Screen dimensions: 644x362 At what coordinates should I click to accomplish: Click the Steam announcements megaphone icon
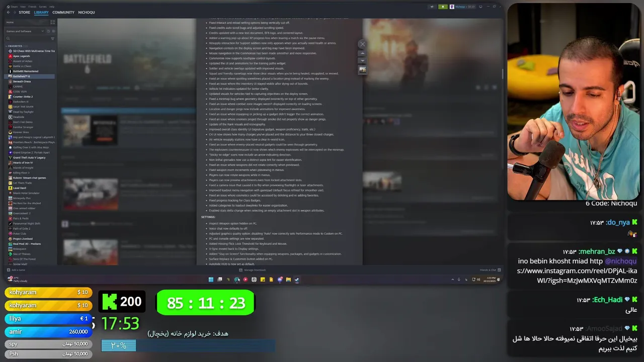[432, 7]
